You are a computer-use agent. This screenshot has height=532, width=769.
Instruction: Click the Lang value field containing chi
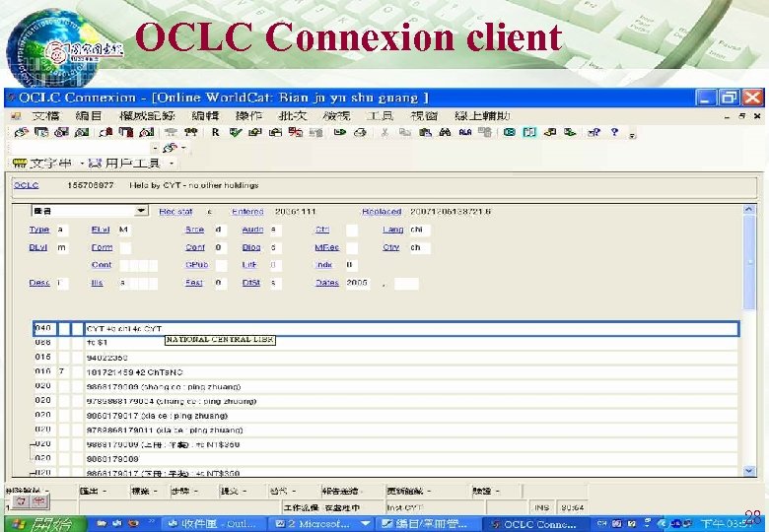pos(420,230)
